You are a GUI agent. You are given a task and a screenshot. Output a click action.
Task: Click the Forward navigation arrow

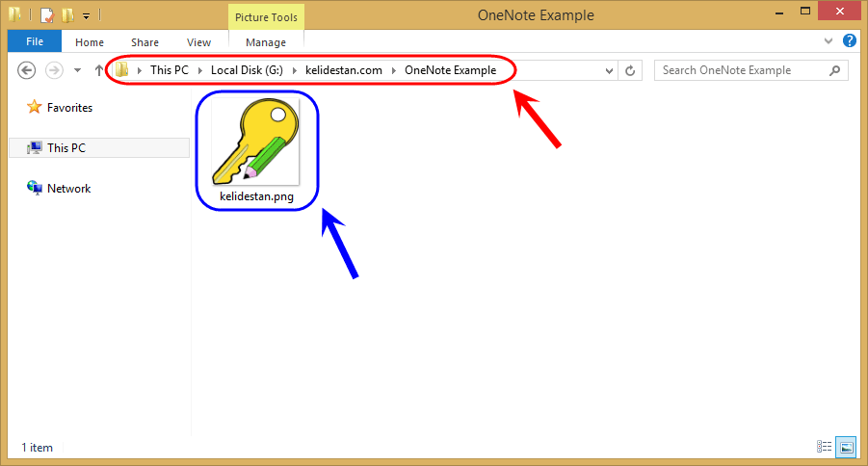[54, 70]
